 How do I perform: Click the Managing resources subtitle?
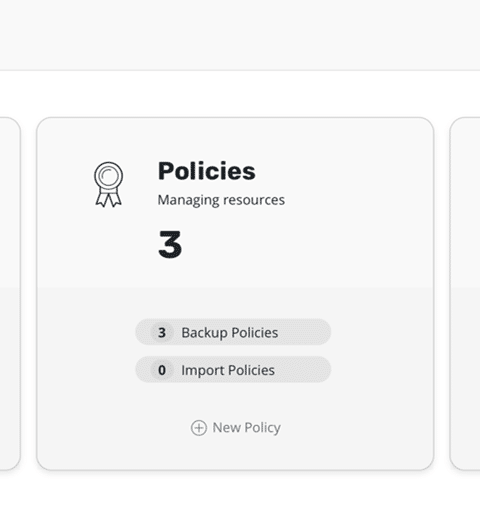(x=221, y=200)
